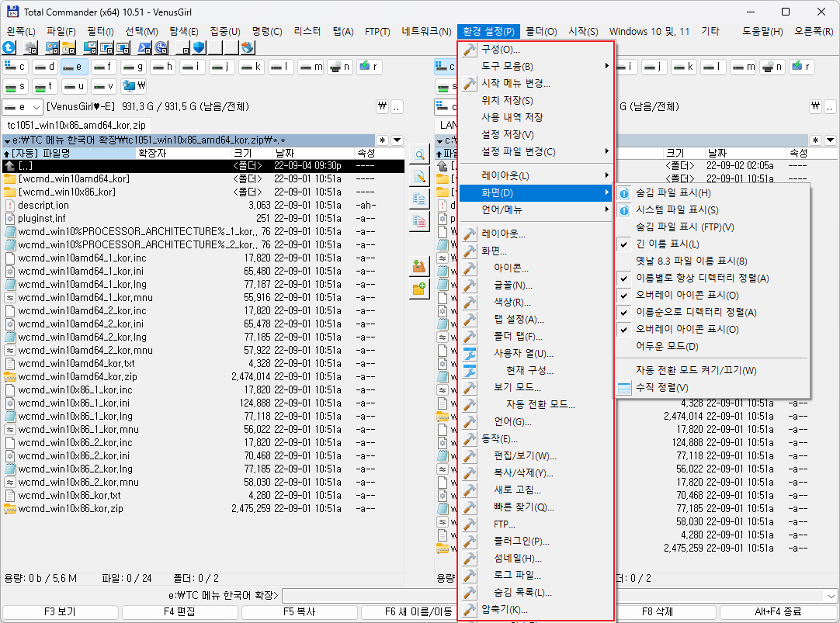Select drive d in left panel drive bar
840x623 pixels.
(44, 67)
